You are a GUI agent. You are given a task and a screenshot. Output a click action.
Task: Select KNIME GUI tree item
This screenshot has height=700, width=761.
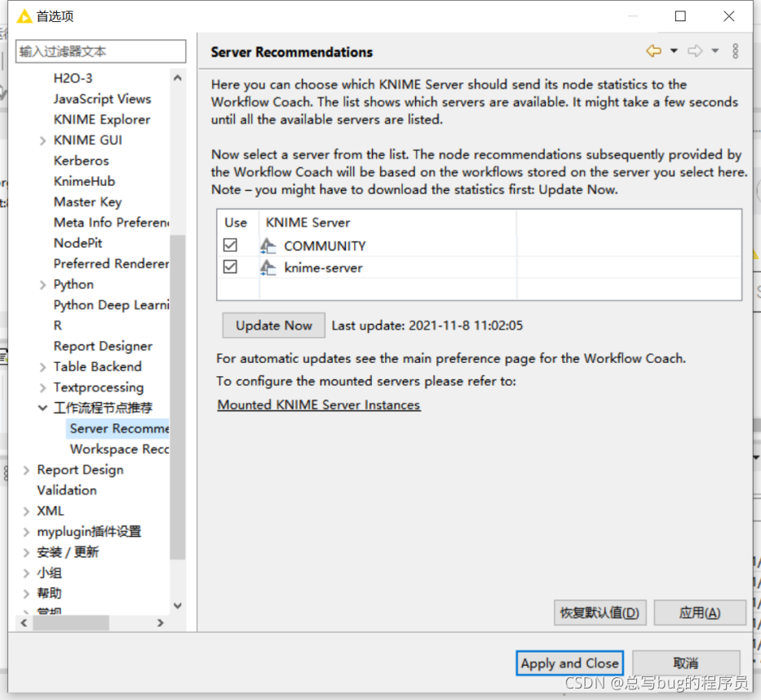click(x=88, y=140)
